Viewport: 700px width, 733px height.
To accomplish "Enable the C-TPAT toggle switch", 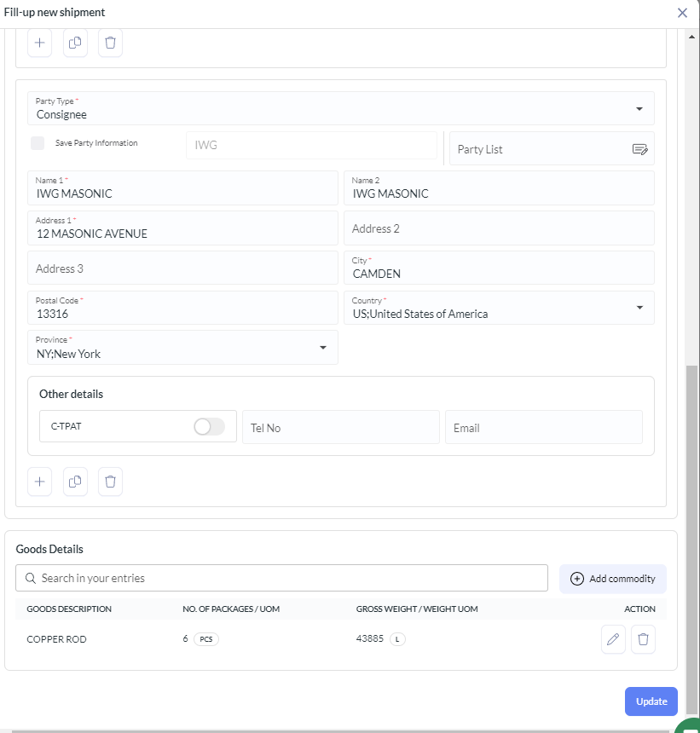I will pyautogui.click(x=209, y=427).
